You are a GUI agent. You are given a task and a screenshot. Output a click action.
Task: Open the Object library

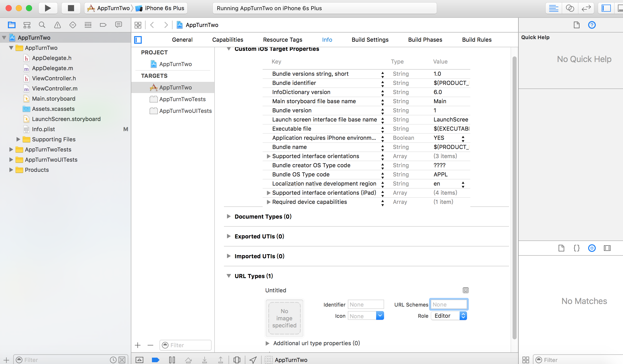pyautogui.click(x=592, y=248)
